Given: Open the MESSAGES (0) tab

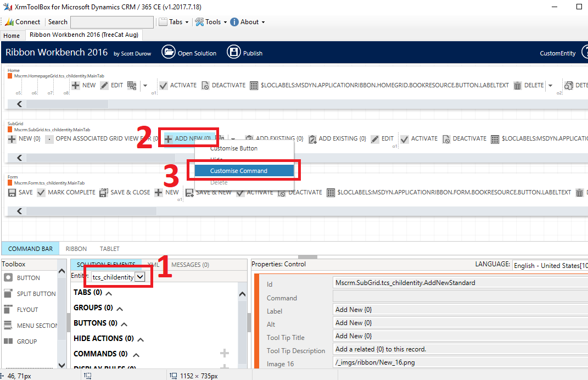Looking at the screenshot, I should pyautogui.click(x=190, y=265).
